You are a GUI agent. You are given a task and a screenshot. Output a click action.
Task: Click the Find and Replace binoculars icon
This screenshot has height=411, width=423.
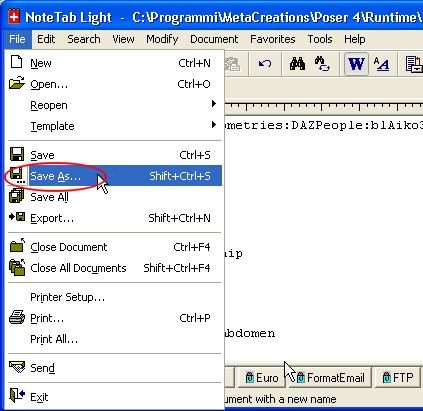(x=322, y=63)
